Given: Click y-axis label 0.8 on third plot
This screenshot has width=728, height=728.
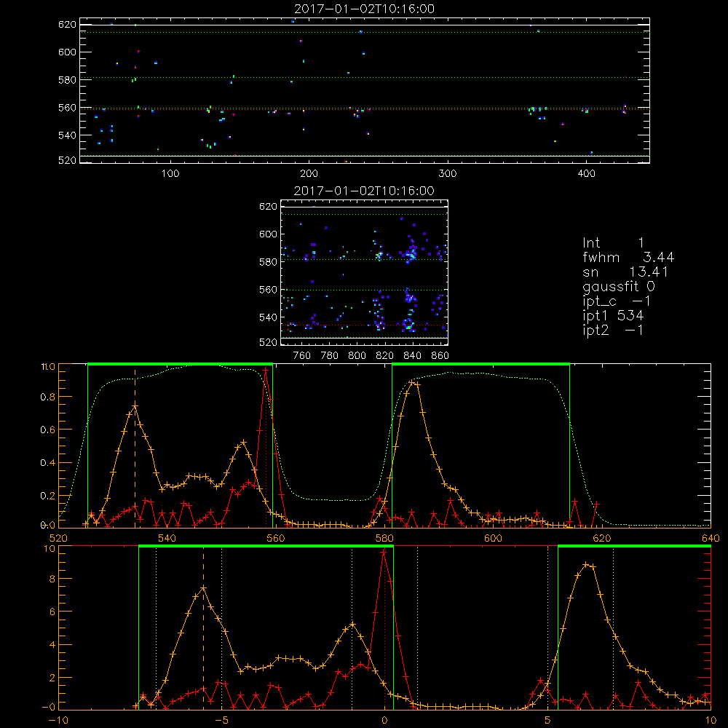Looking at the screenshot, I should (48, 397).
